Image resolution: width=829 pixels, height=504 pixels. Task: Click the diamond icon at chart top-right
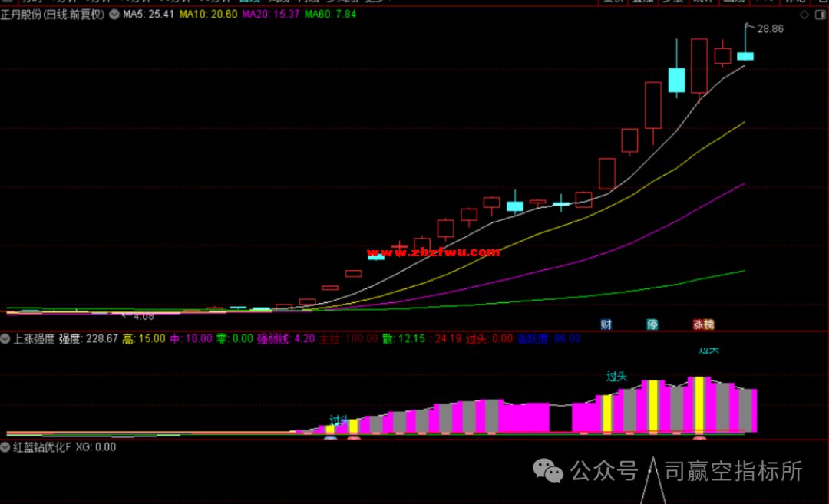(x=804, y=15)
